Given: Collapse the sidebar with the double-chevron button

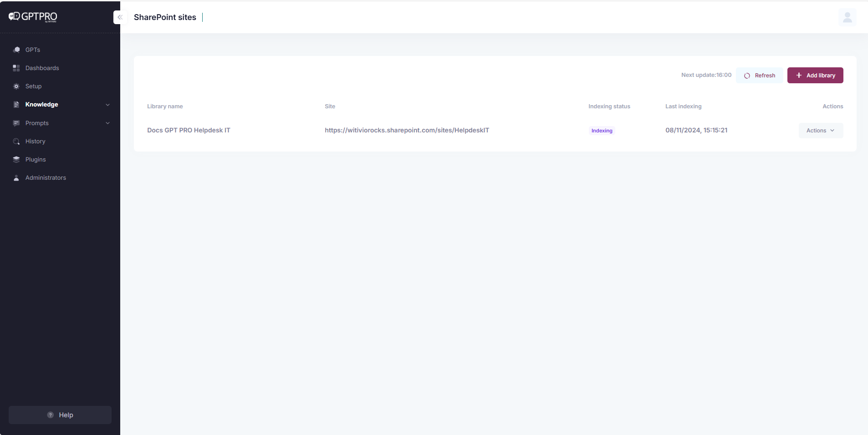Looking at the screenshot, I should pyautogui.click(x=120, y=17).
